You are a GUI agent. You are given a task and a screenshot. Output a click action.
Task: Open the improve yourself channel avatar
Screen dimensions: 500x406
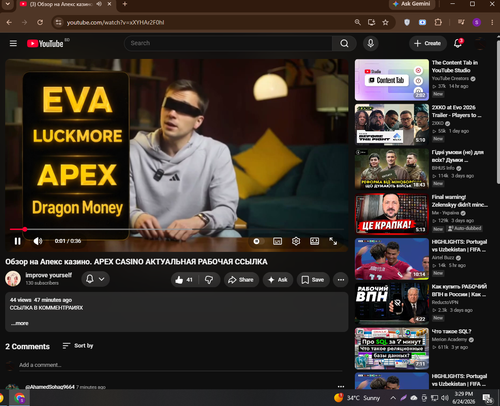point(13,279)
